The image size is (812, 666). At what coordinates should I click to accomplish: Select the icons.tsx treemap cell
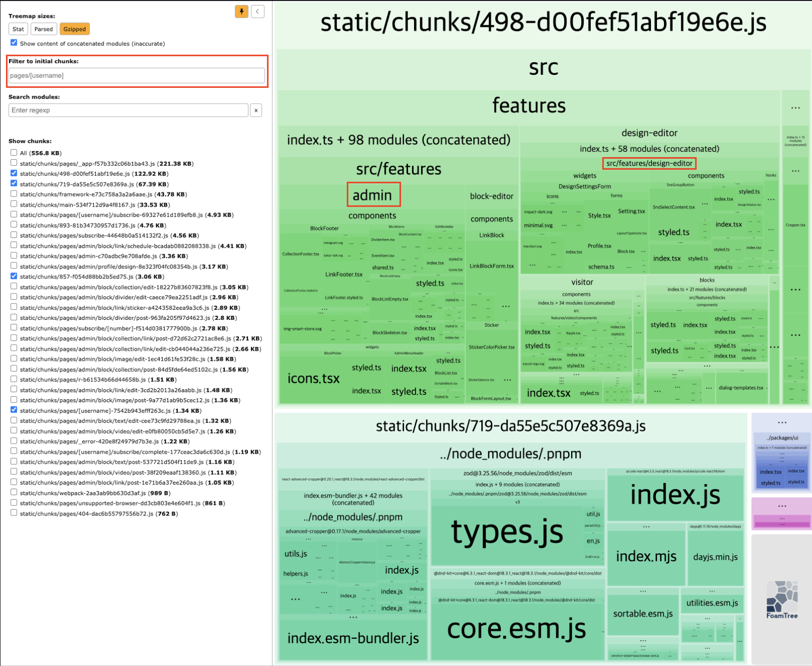(313, 378)
